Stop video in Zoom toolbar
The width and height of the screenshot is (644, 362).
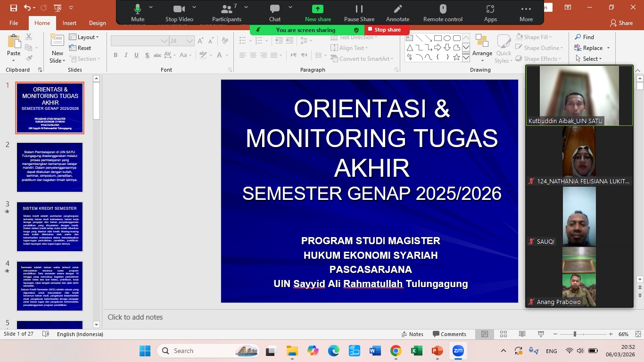[x=179, y=13]
